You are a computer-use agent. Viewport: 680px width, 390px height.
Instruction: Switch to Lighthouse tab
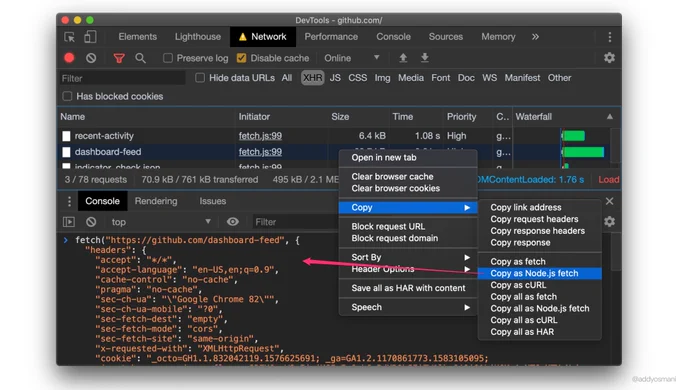[x=198, y=37]
